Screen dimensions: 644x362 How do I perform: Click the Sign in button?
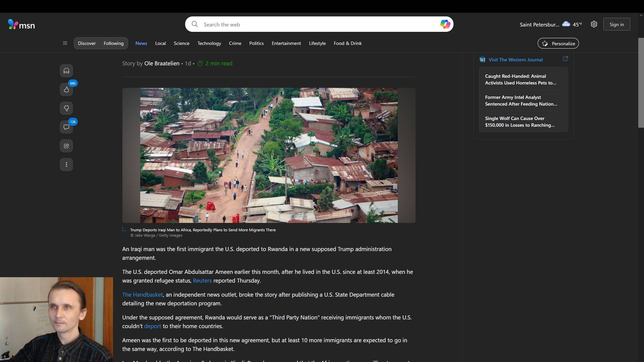tap(616, 24)
